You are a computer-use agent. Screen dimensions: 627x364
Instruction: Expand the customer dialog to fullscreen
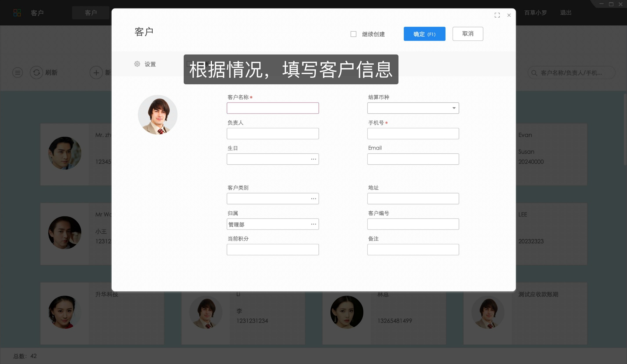497,15
